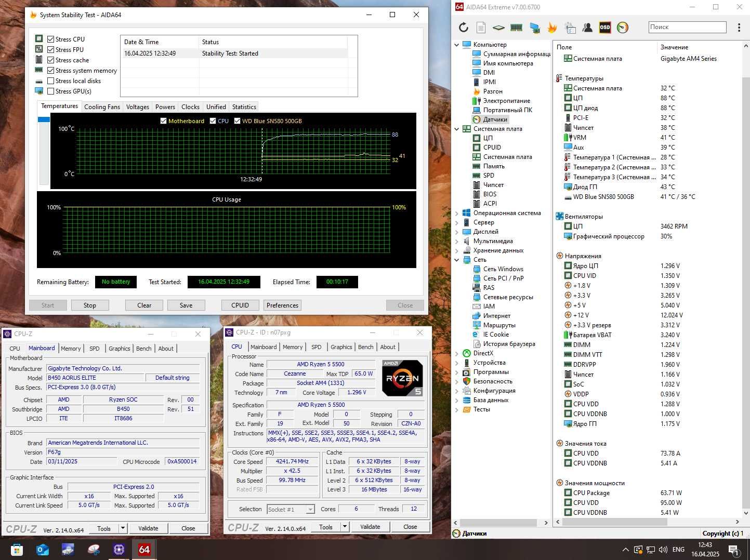
Task: Click the Refresh icon in AIDA64 toolbar
Action: pyautogui.click(x=464, y=27)
